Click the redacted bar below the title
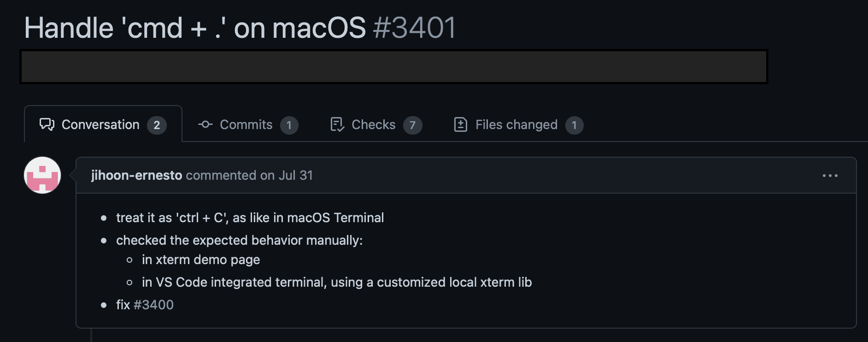Image resolution: width=868 pixels, height=342 pixels. pos(394,67)
